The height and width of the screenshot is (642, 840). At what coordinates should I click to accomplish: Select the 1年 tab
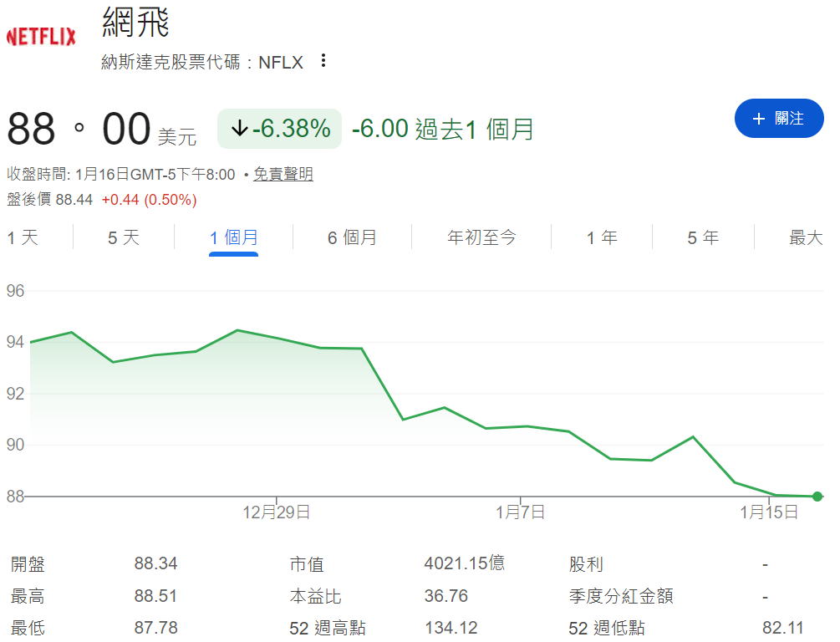(x=600, y=237)
